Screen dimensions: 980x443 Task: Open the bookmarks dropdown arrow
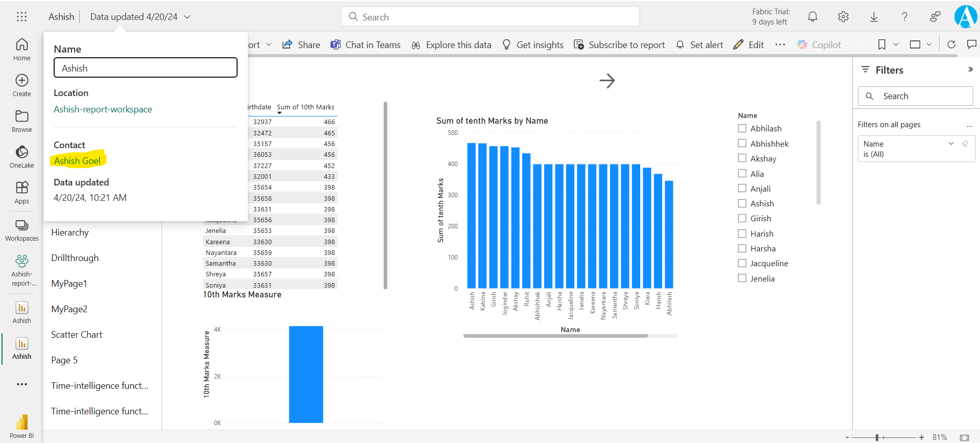point(896,44)
